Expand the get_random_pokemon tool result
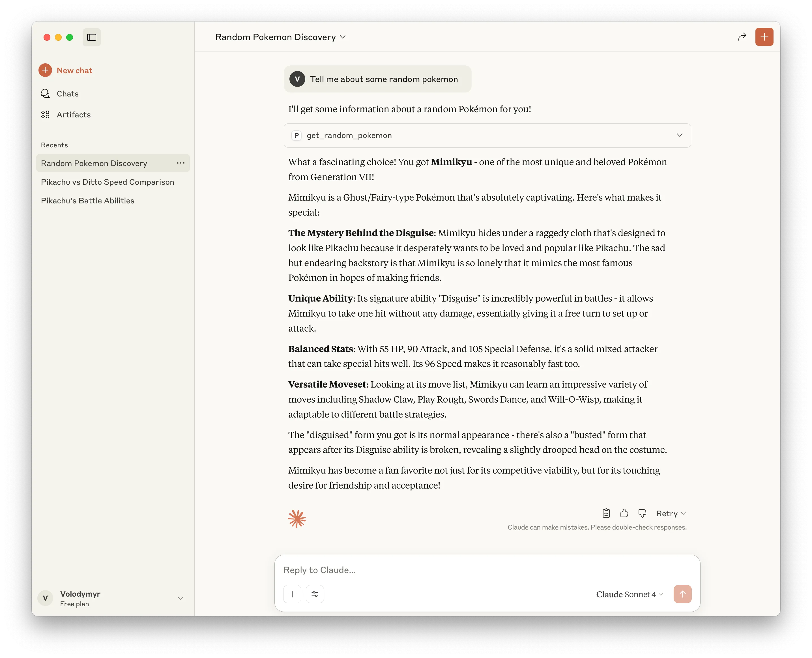Image resolution: width=812 pixels, height=658 pixels. [679, 135]
